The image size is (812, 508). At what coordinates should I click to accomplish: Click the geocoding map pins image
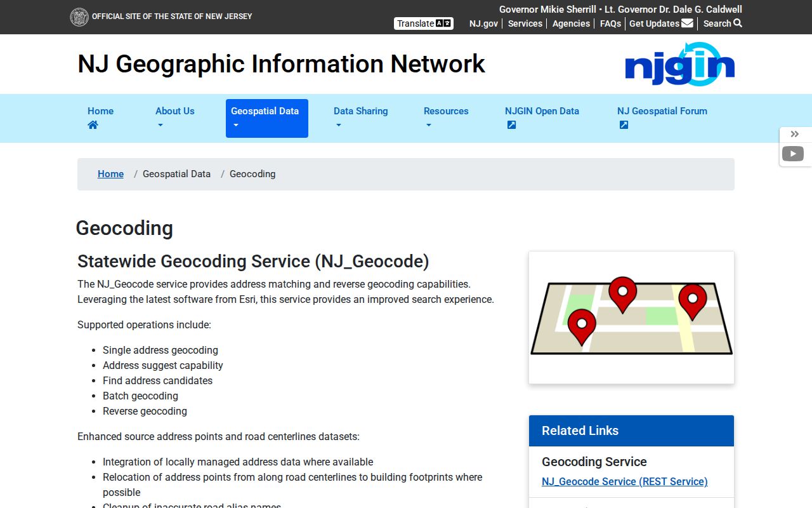click(x=631, y=317)
